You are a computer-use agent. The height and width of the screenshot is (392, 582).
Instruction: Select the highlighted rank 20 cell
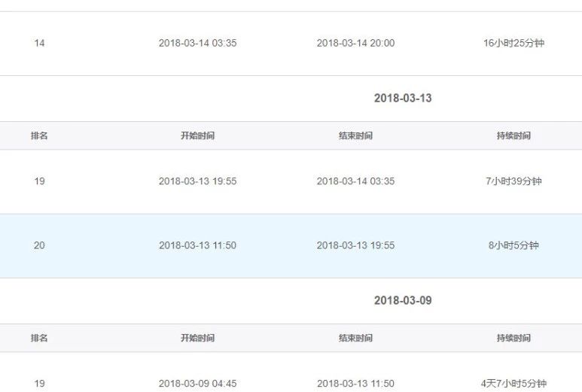[x=39, y=246]
